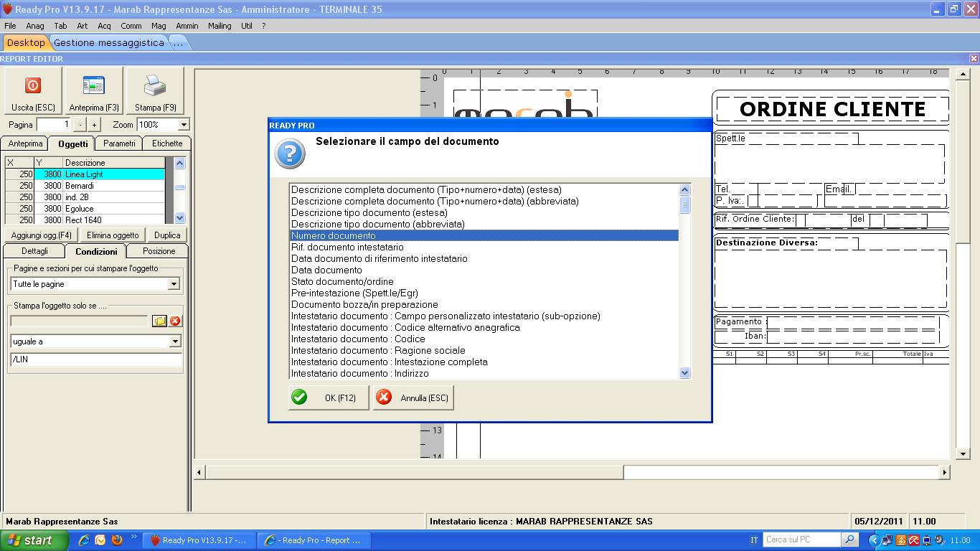Expand the 'Tutte le pagine' pages dropdown

(x=173, y=284)
